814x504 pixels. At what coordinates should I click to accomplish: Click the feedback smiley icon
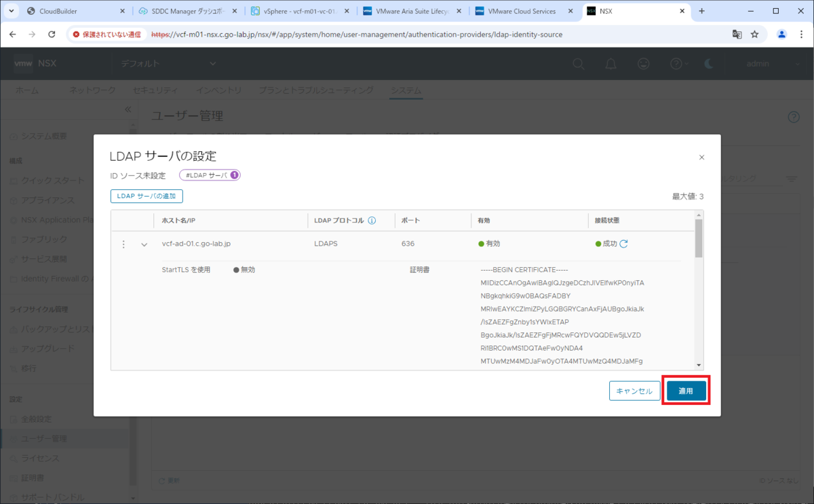pyautogui.click(x=644, y=63)
